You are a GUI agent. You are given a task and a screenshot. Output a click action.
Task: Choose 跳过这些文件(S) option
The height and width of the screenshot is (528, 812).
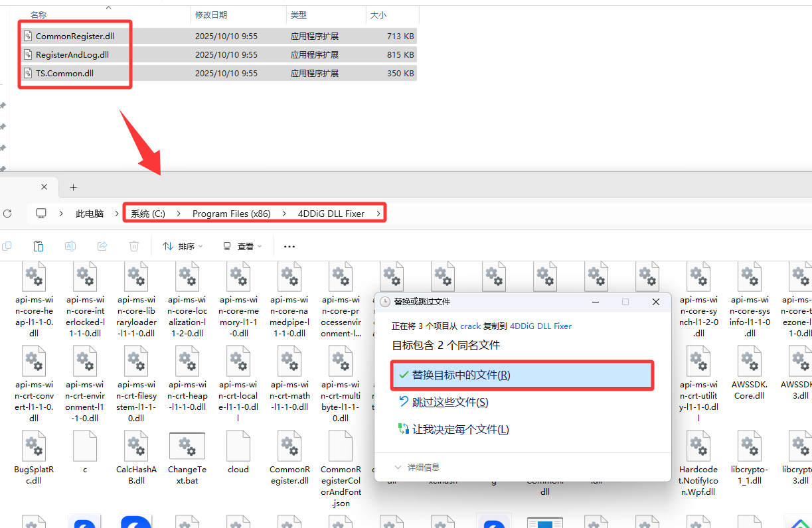[x=450, y=402]
